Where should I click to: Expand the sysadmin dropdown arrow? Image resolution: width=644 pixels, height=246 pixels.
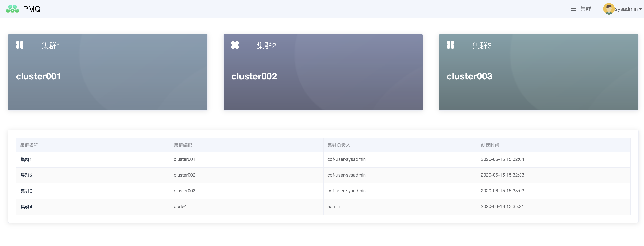pyautogui.click(x=640, y=9)
